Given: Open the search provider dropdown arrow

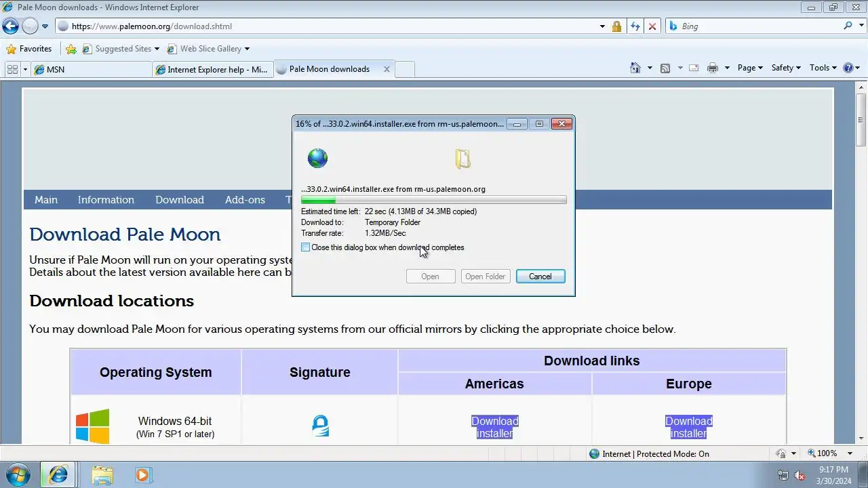Looking at the screenshot, I should (x=861, y=26).
